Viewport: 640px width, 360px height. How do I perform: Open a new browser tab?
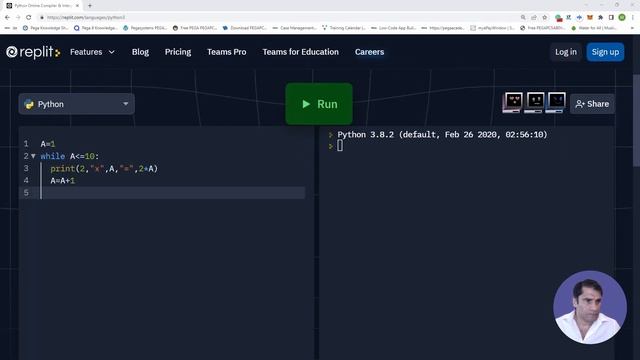click(90, 6)
